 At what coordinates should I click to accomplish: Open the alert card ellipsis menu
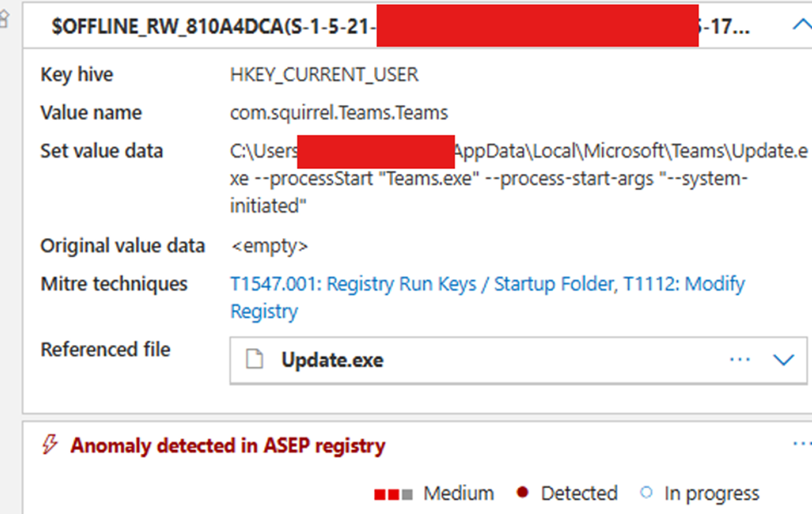click(x=800, y=445)
